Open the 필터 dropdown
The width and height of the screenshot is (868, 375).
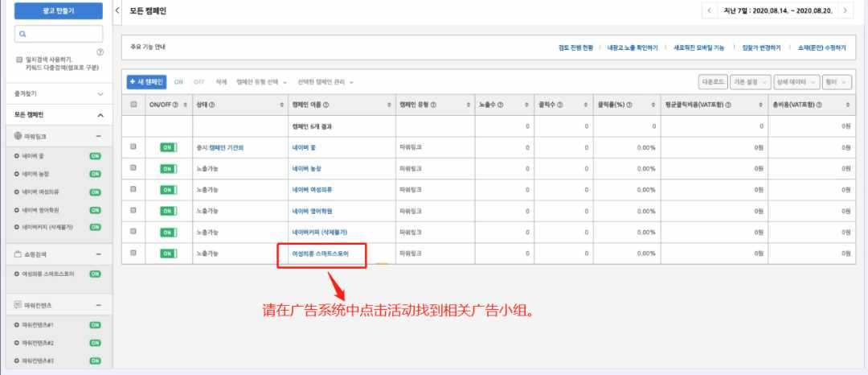point(837,82)
